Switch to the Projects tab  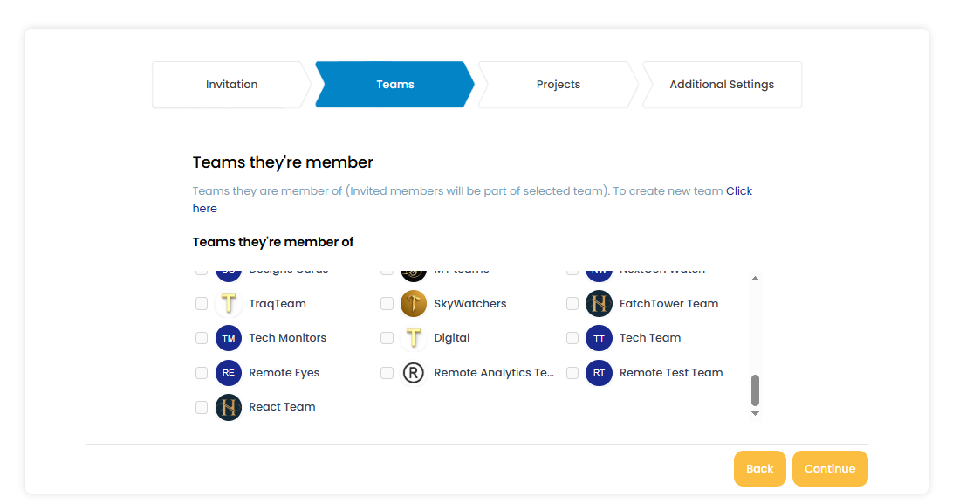[x=558, y=84]
